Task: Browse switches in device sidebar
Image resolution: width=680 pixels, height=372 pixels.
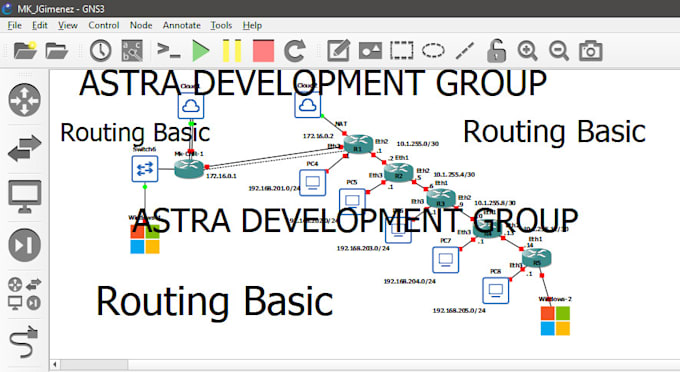Action: click(x=25, y=148)
